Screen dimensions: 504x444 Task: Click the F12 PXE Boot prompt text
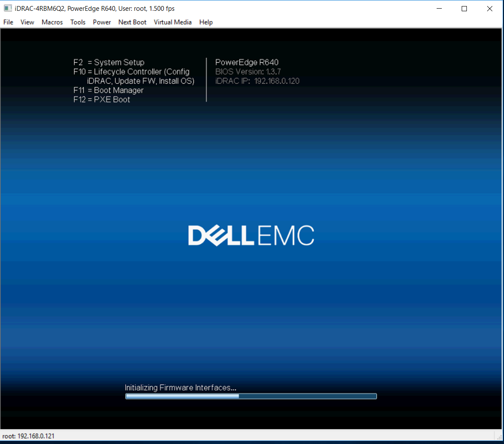[101, 99]
